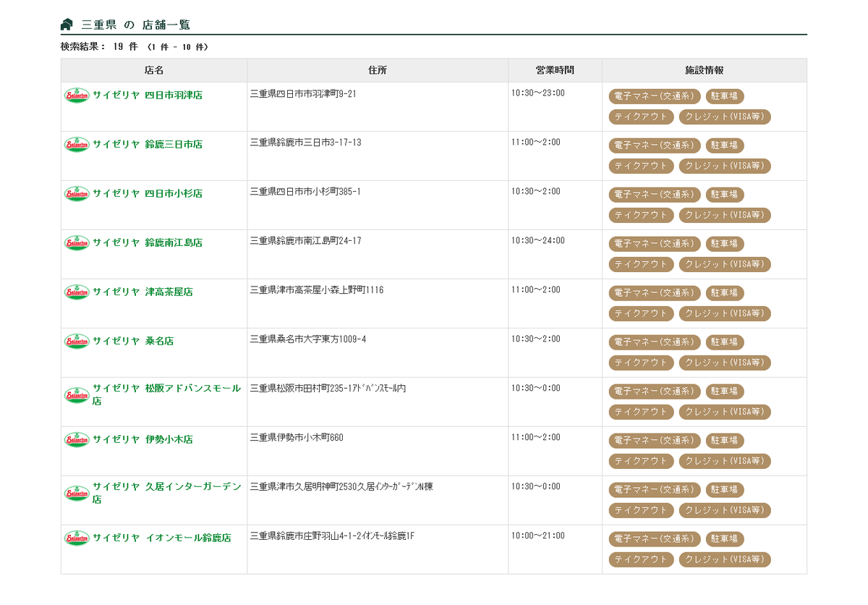Click the hours 10:30〜24:00 for 鈴鹿南江島店
The width and height of the screenshot is (868, 605).
(538, 241)
